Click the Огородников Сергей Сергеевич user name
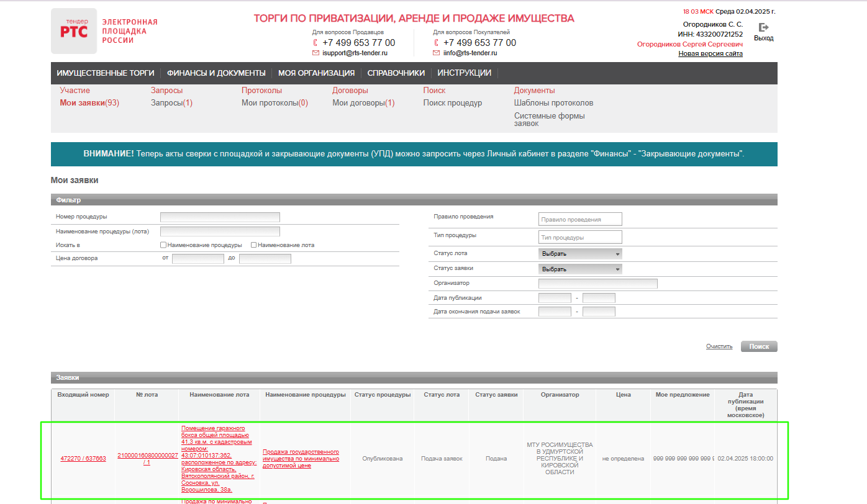Image resolution: width=867 pixels, height=504 pixels. (690, 45)
